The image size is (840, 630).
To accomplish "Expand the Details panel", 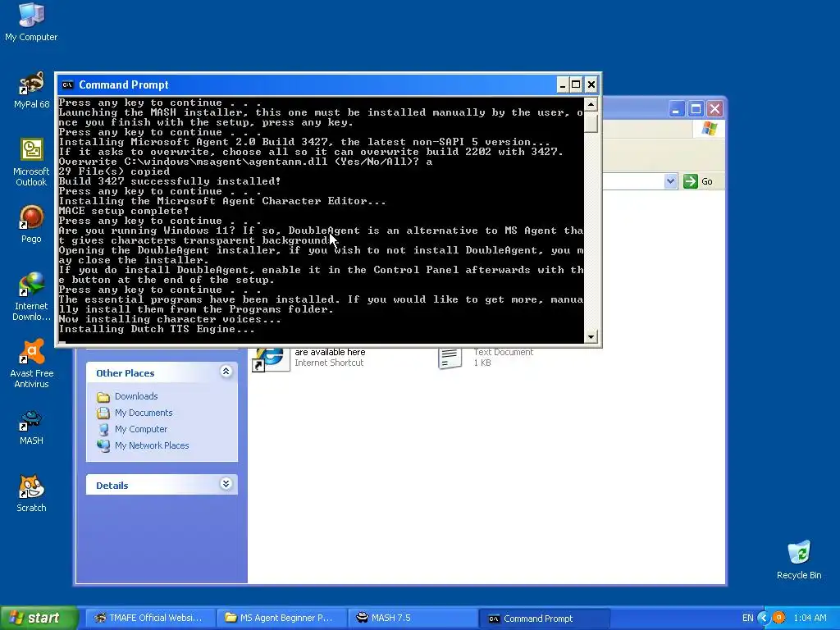I will pos(226,484).
